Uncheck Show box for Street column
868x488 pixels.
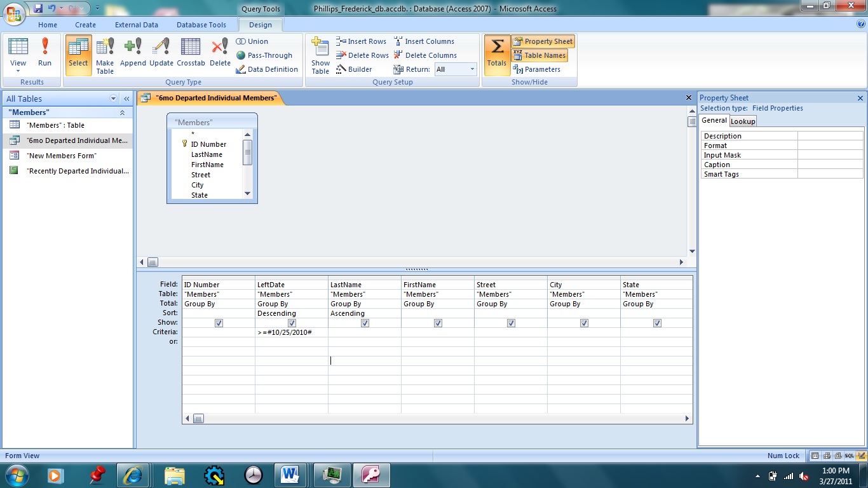[511, 323]
